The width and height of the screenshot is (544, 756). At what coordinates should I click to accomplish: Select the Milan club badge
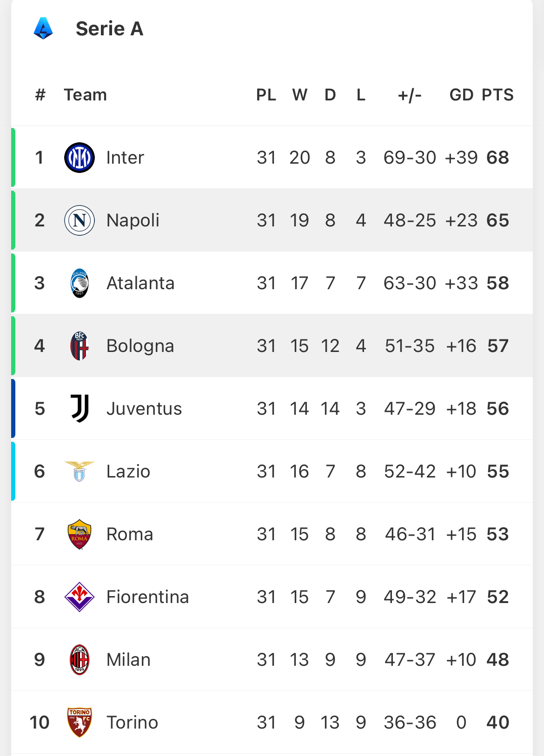[x=80, y=660]
